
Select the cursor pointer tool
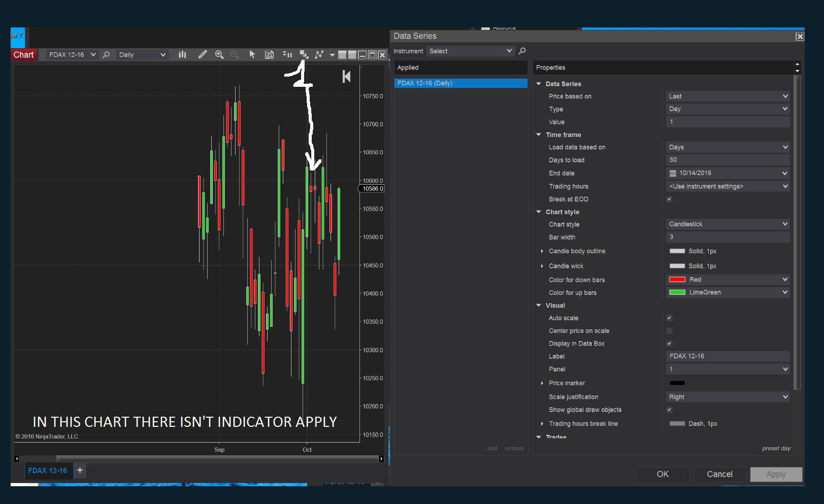coord(252,55)
